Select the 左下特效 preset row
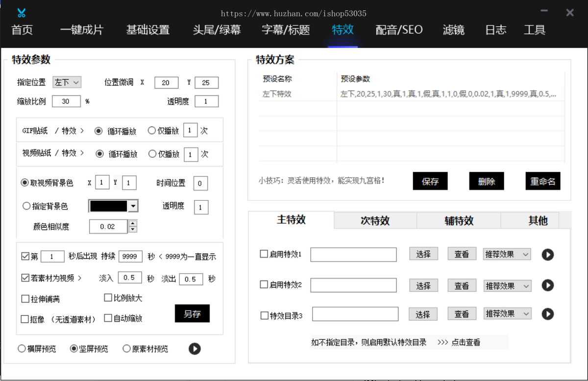The height and width of the screenshot is (381, 588). (x=412, y=94)
